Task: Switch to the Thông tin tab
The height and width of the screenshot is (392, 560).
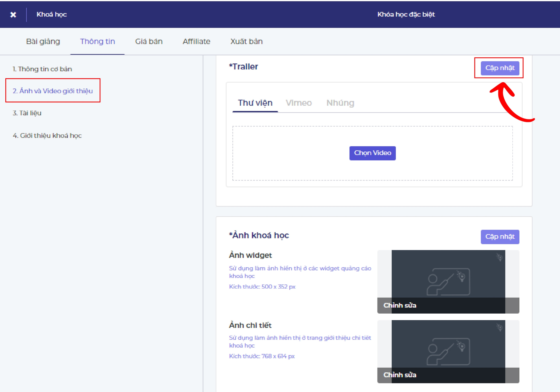Action: click(x=97, y=42)
